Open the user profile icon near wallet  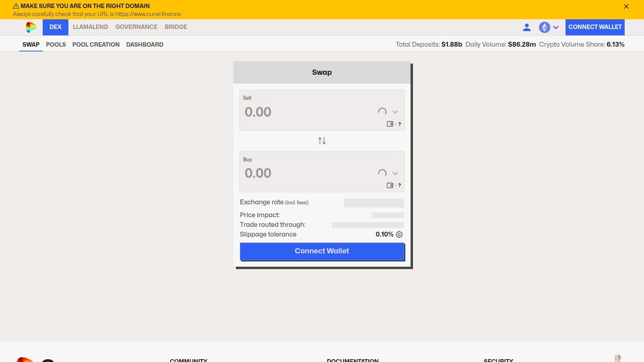[x=527, y=27]
